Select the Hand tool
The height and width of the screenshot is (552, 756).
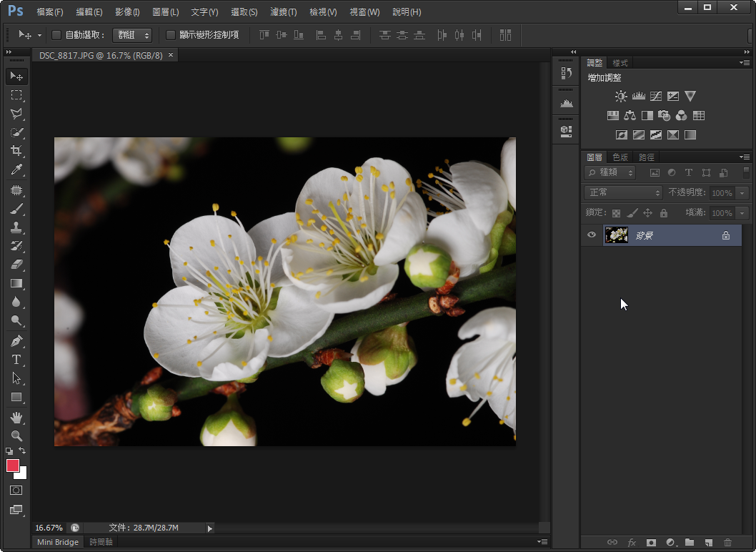click(16, 417)
